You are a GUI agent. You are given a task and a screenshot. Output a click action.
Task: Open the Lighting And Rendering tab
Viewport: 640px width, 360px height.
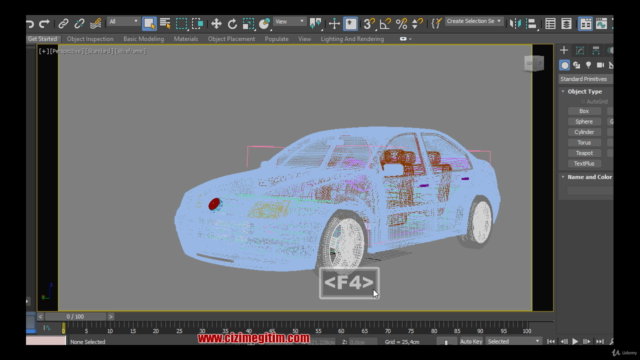pyautogui.click(x=352, y=39)
